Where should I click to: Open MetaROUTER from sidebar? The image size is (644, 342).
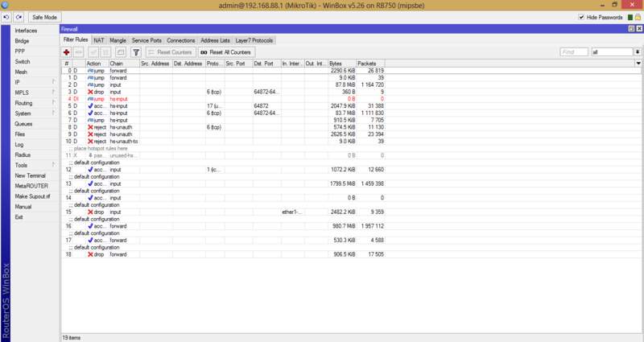[31, 186]
